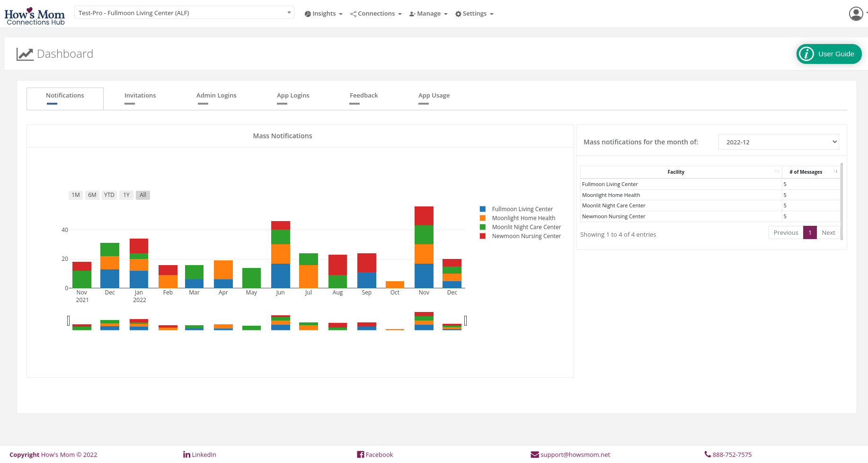The width and height of the screenshot is (868, 463).
Task: Select the 6M range button
Action: click(92, 195)
